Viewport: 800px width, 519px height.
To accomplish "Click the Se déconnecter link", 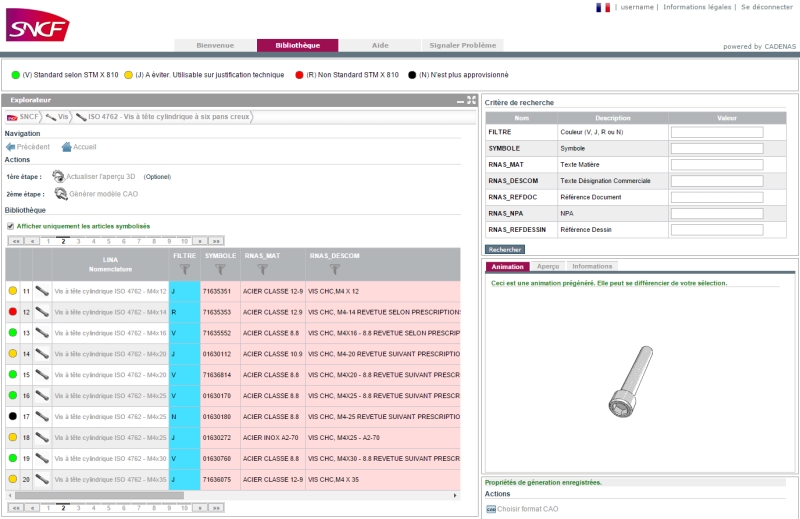I will pos(766,7).
